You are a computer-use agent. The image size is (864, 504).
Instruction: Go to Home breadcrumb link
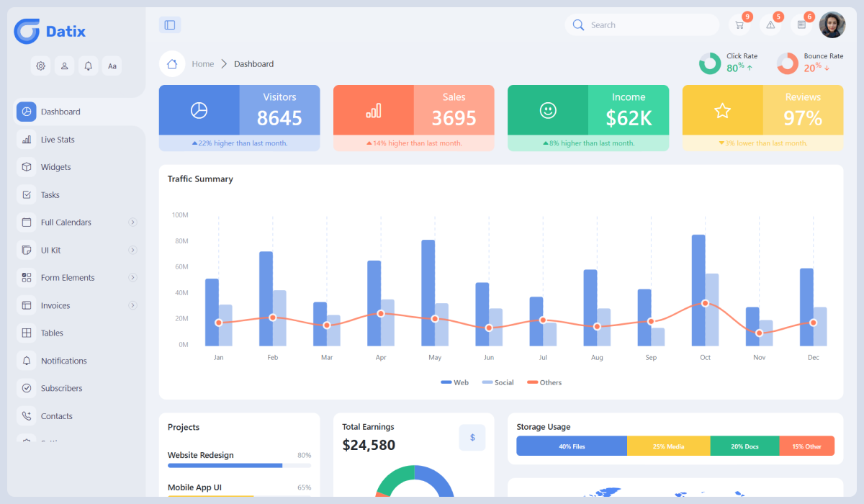click(x=203, y=64)
